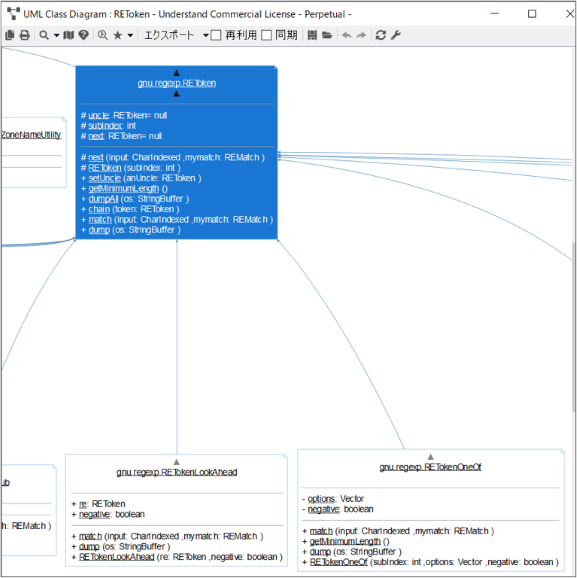Click the zoom history magnifier icon
Screen dimensions: 577x578
coord(103,35)
